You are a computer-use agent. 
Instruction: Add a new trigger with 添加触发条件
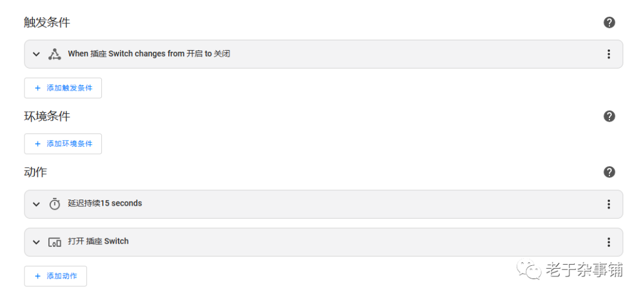pos(63,88)
